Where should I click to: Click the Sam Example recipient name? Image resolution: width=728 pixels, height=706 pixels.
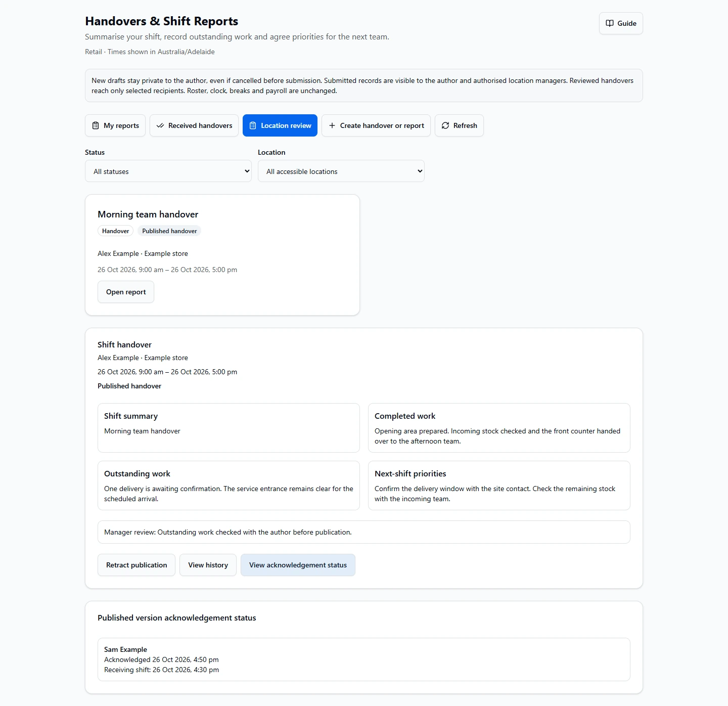click(125, 649)
